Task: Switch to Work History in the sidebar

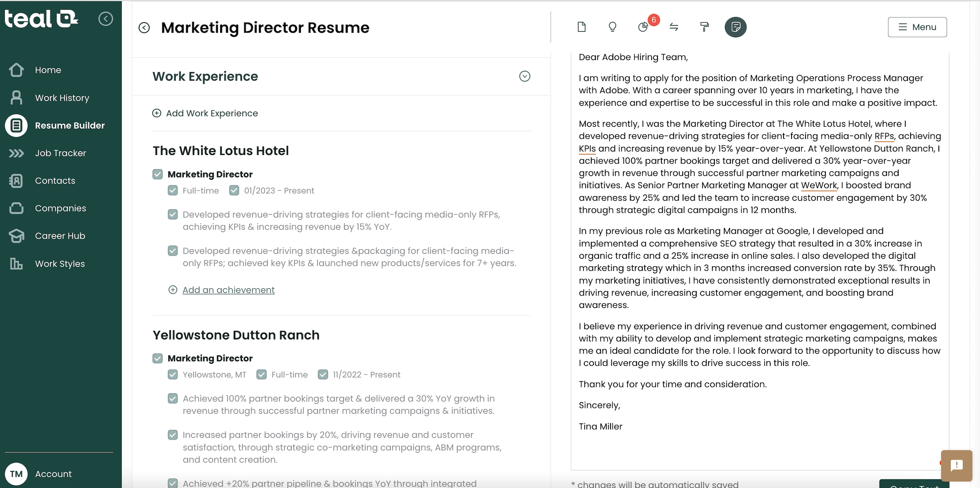Action: coord(62,98)
